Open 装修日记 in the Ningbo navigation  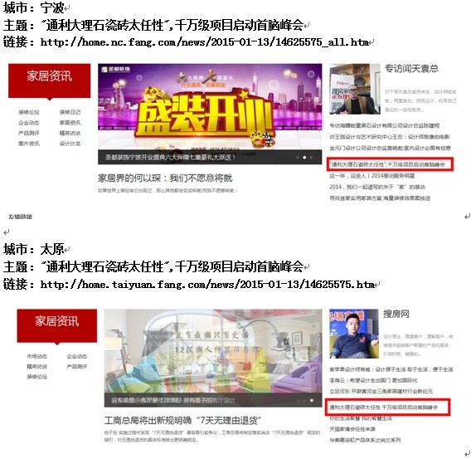coord(70,112)
